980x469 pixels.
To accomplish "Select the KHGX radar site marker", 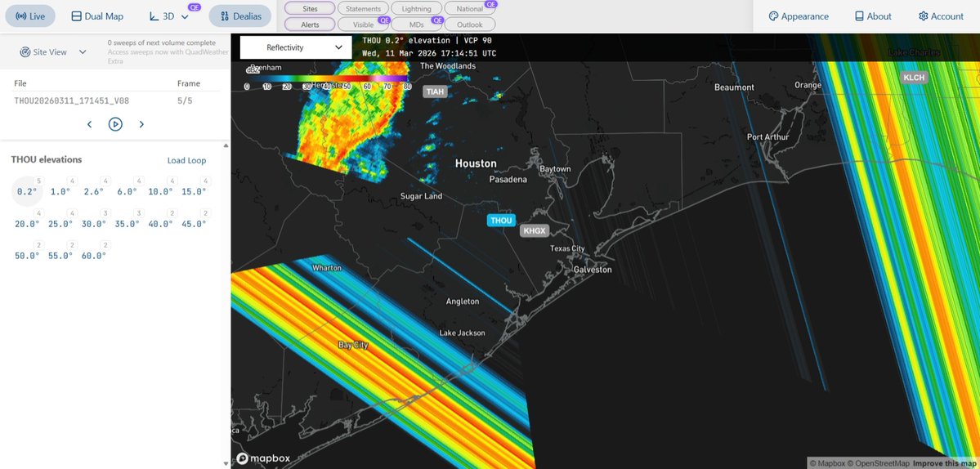I will point(535,231).
